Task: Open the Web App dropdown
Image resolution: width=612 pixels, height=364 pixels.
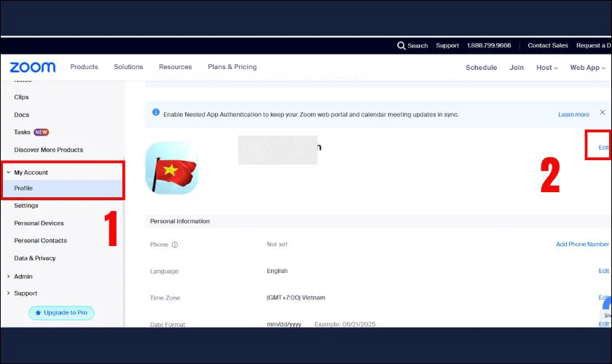Action: (587, 68)
